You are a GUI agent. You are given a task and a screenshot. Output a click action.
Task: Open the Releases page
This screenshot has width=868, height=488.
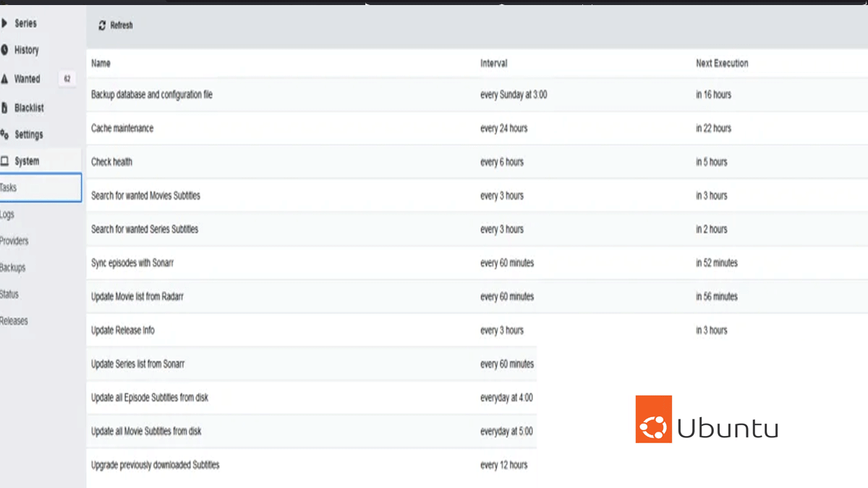pyautogui.click(x=14, y=321)
